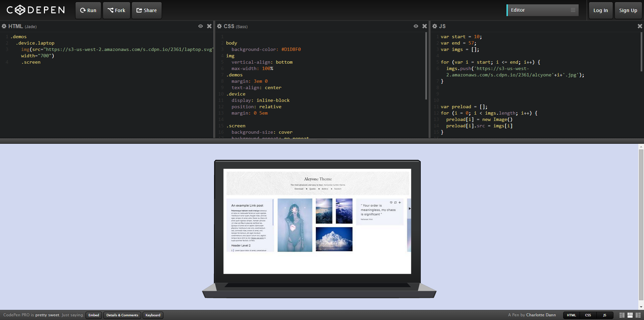Run the pen with the Run button
644x320 pixels.
(88, 10)
